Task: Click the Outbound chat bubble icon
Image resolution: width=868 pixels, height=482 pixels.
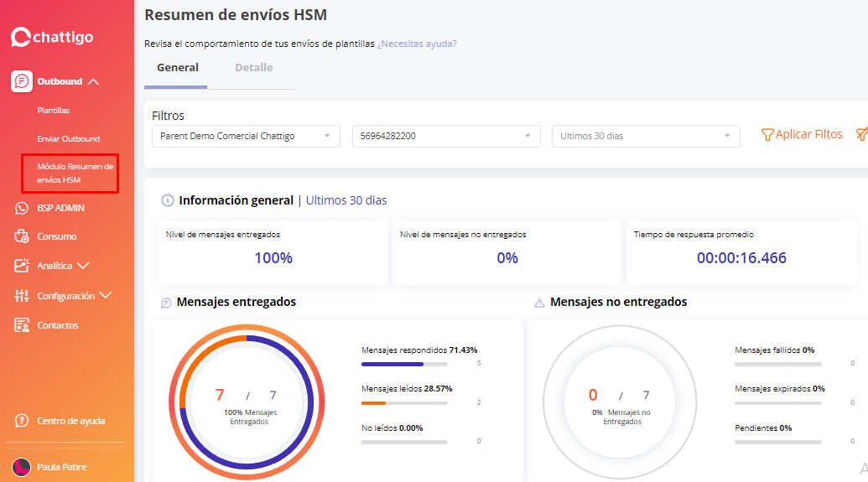Action: coord(22,81)
